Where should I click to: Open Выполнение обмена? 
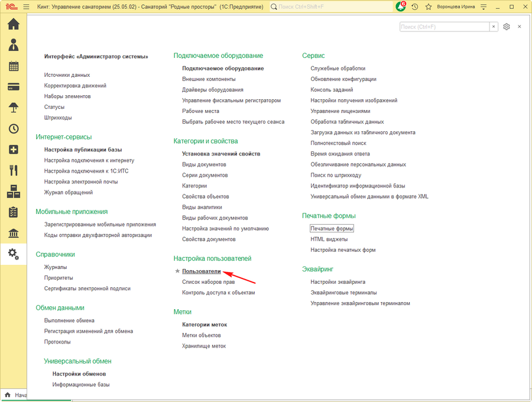[69, 320]
